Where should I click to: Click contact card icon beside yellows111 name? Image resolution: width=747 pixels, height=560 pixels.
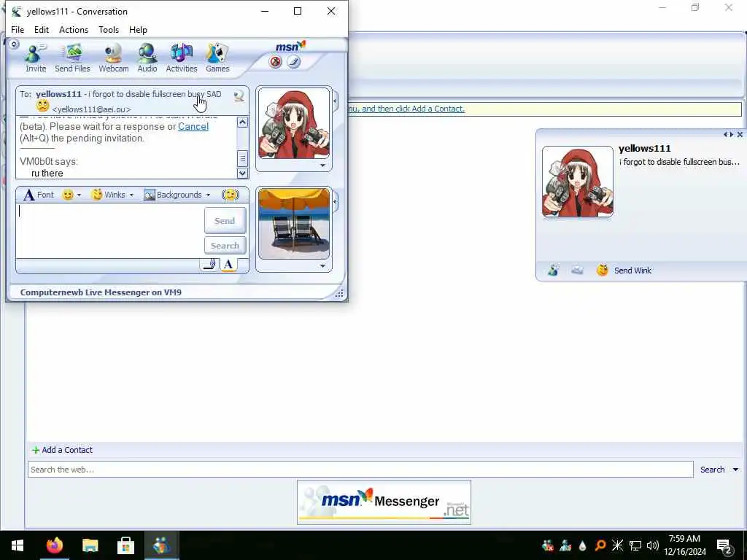click(239, 96)
